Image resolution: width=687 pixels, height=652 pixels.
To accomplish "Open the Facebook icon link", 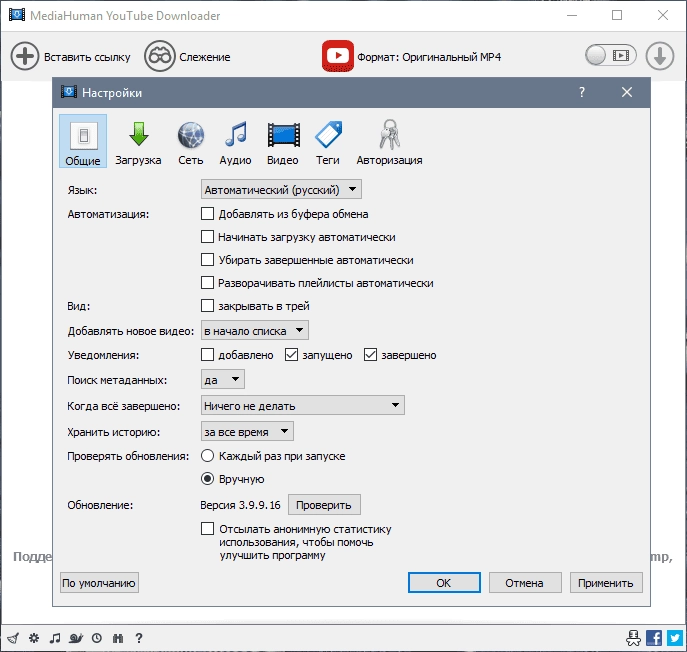I will [x=654, y=638].
